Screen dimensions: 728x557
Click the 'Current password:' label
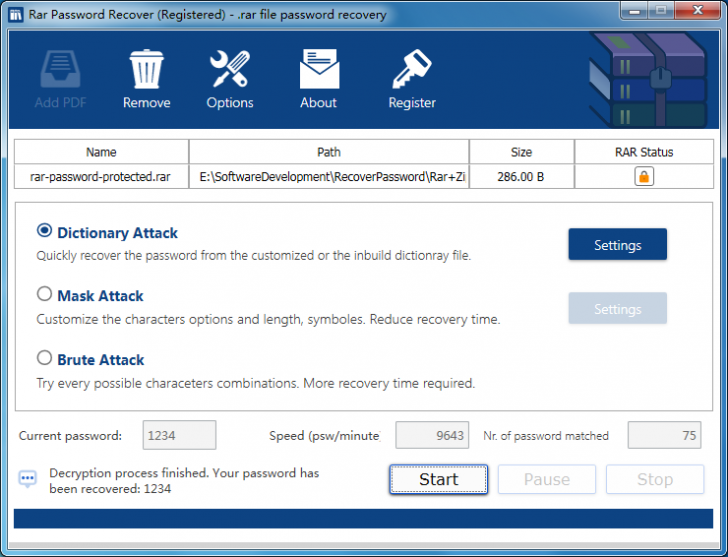click(x=71, y=435)
